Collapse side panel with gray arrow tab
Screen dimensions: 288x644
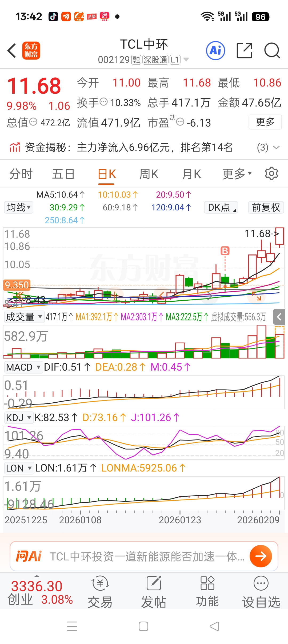click(279, 317)
